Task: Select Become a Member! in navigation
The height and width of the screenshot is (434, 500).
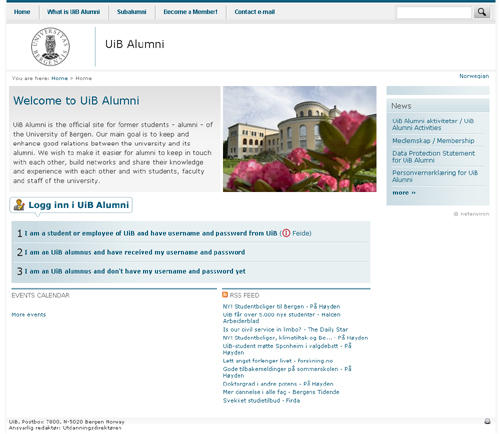Action: [x=190, y=12]
